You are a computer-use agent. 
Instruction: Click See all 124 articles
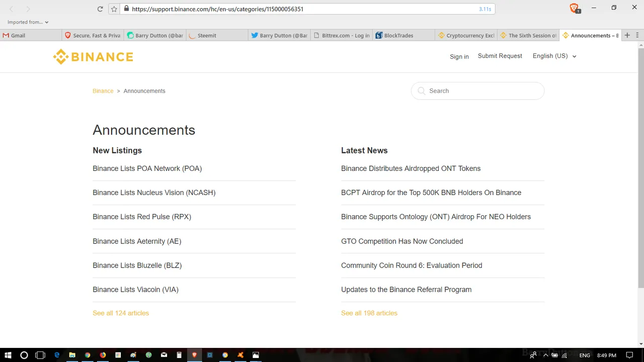pos(121,313)
